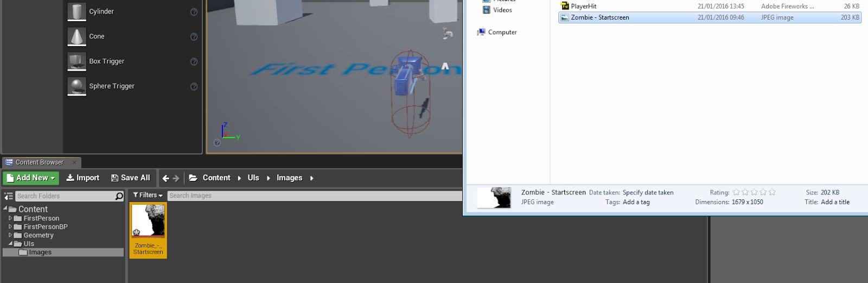The image size is (868, 283).
Task: Open help for the Cone item
Action: (194, 37)
